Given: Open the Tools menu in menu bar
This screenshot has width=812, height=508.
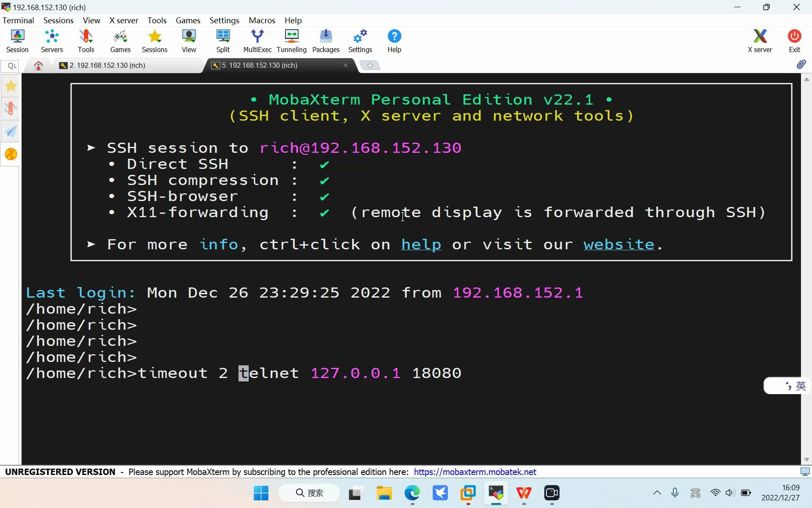Looking at the screenshot, I should [157, 20].
